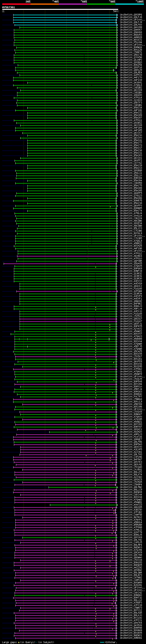Open hit UniRef100_Q9S9P6
Image resolution: width=146 pixels, height=644 pixels.
pos(131,15)
